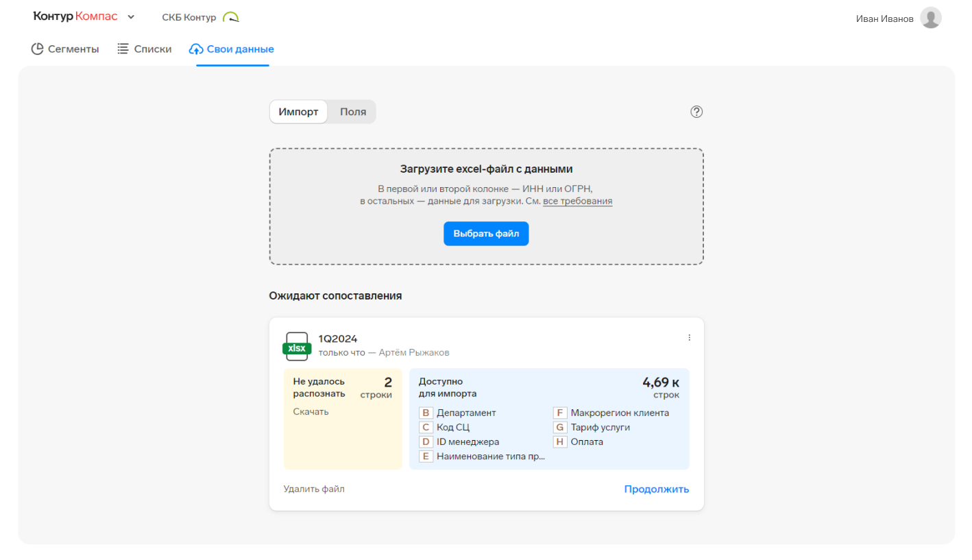Switch to the Импорт segment
Image resolution: width=972 pixels, height=560 pixels.
pyautogui.click(x=298, y=112)
